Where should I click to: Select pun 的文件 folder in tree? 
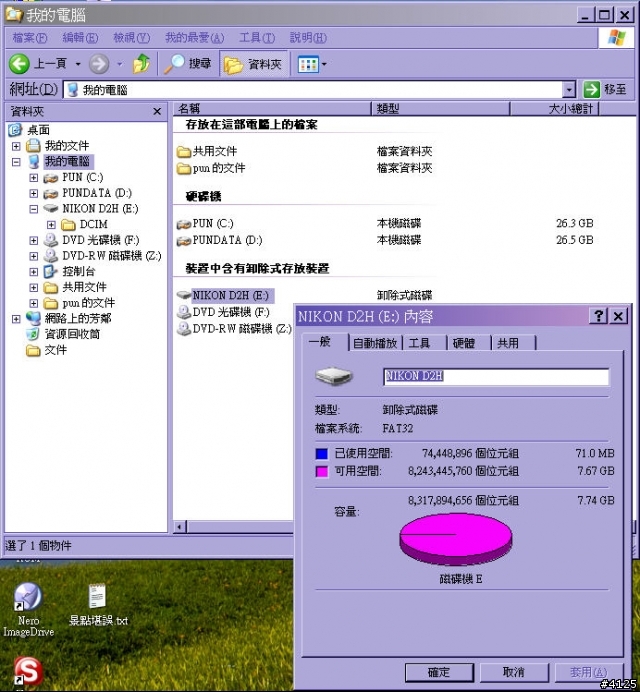[79, 303]
